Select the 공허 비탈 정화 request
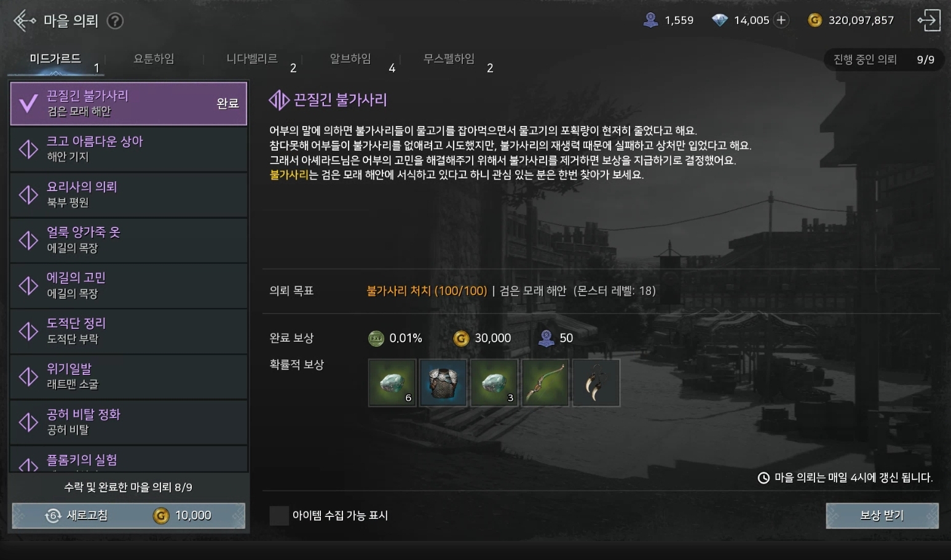 tap(129, 422)
